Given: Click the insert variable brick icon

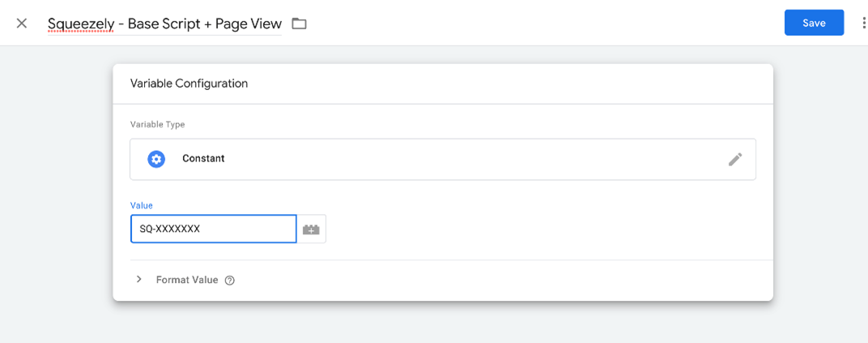Looking at the screenshot, I should (x=311, y=229).
